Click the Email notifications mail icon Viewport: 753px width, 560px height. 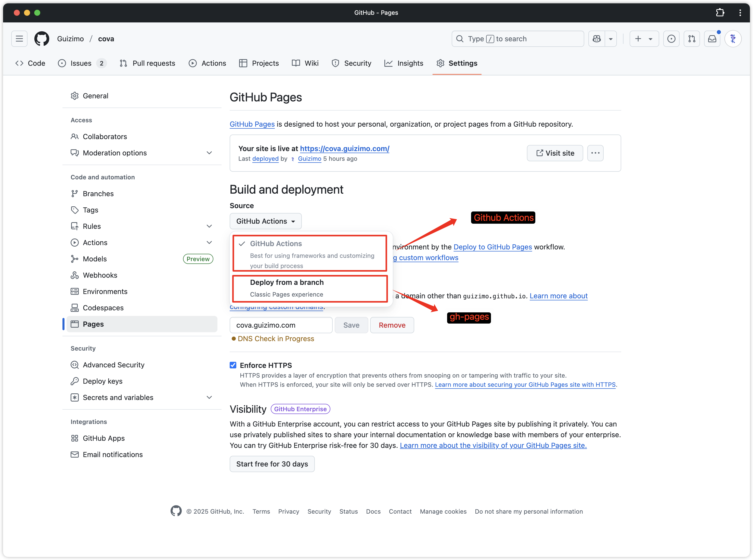tap(75, 454)
